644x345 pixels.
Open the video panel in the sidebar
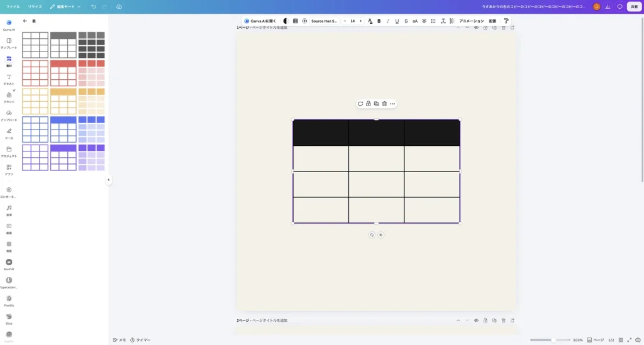tap(9, 228)
